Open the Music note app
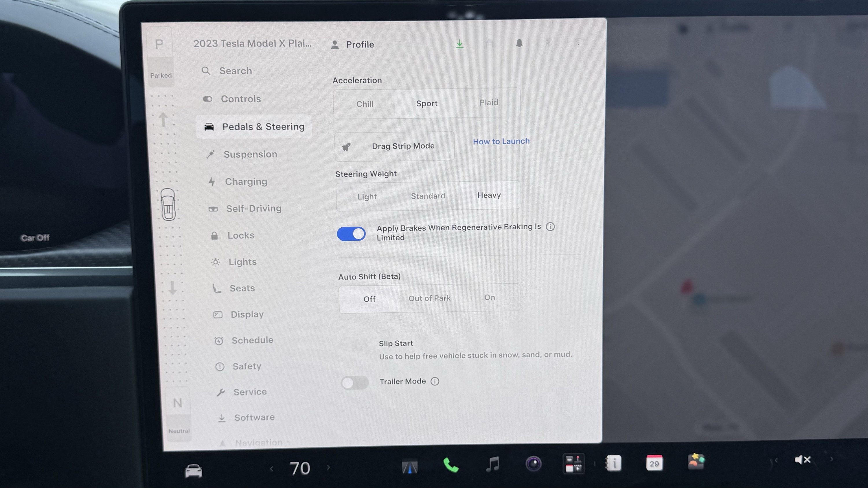 click(493, 465)
